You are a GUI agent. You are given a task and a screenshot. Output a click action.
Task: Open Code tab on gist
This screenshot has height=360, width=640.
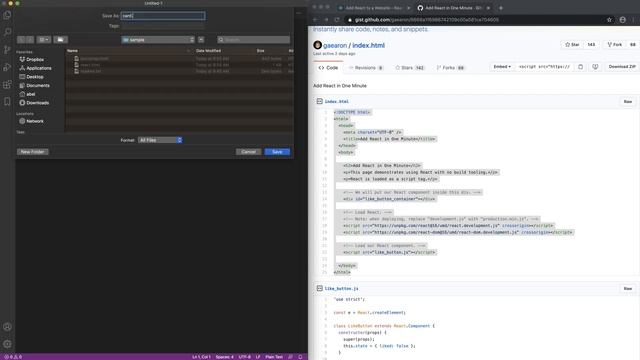point(328,68)
